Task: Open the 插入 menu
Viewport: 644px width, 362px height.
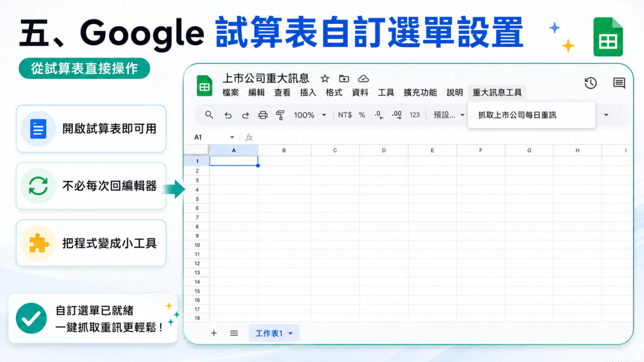Action: coord(308,93)
